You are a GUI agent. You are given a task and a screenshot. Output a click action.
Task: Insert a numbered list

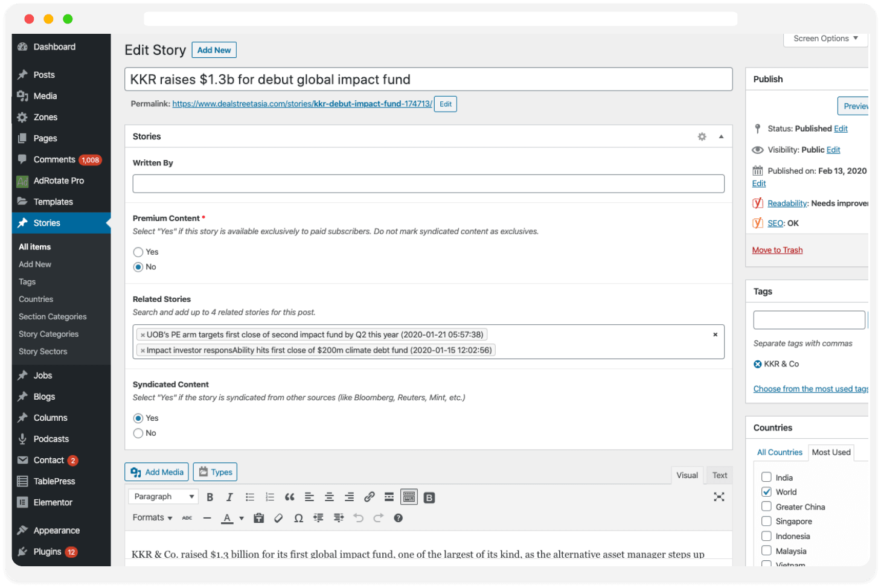(x=269, y=497)
